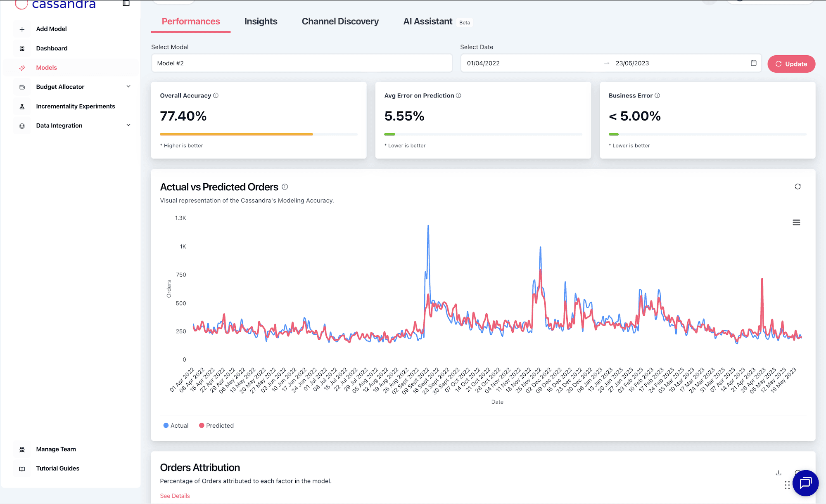
Task: Click the Cassandra logo
Action: coord(55,4)
